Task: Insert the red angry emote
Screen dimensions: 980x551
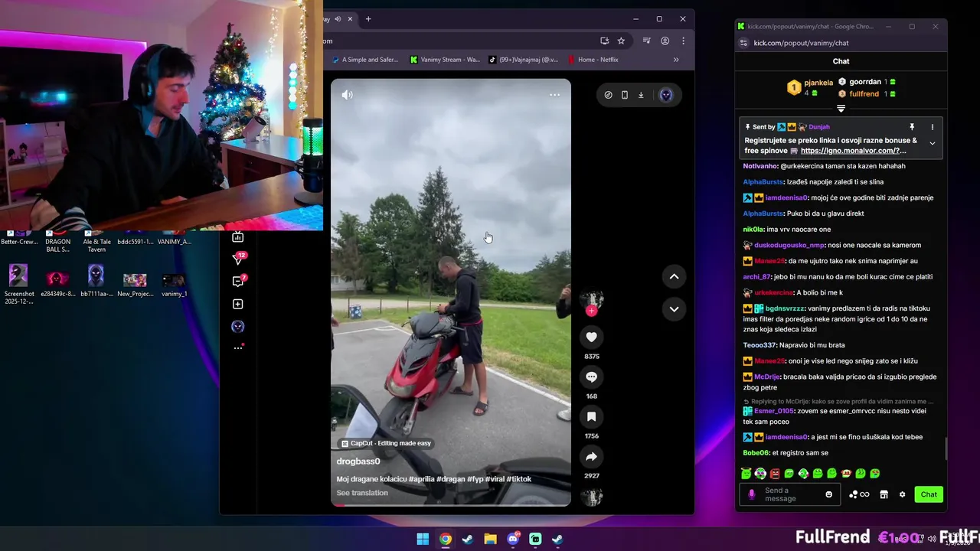Action: 775,474
